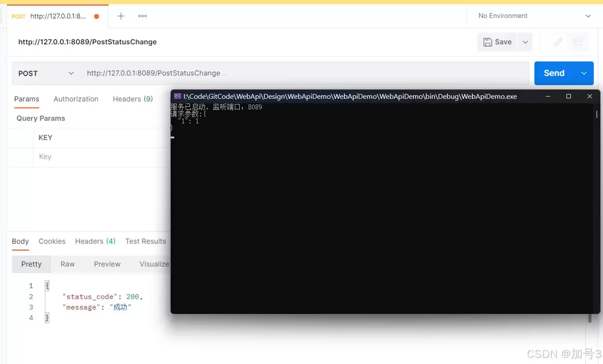Select the Preview response view

click(107, 264)
